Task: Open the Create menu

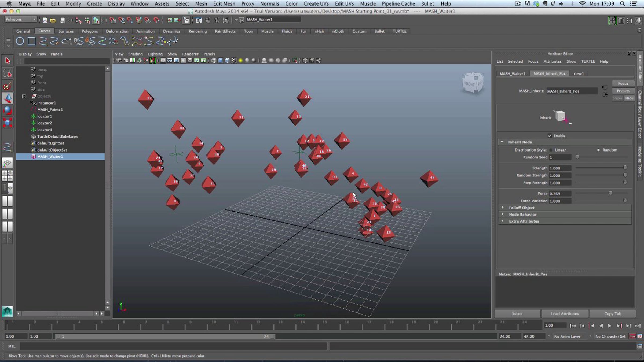Action: [94, 3]
